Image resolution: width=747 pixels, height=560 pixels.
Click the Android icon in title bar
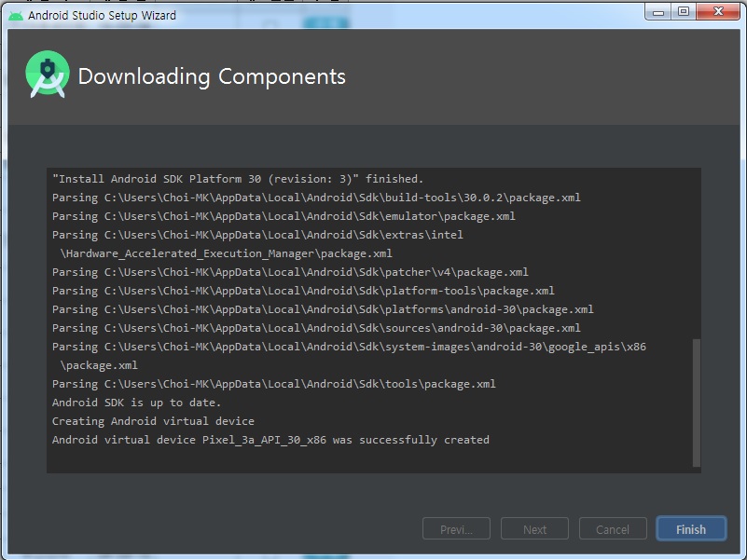click(x=16, y=16)
